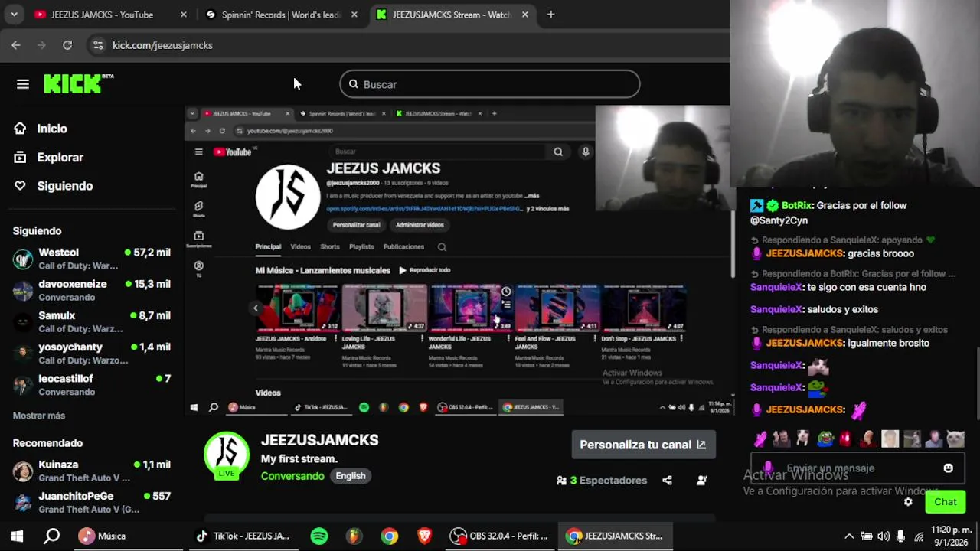This screenshot has height=551, width=980.
Task: Expand the list with Mostrar más
Action: click(x=39, y=416)
